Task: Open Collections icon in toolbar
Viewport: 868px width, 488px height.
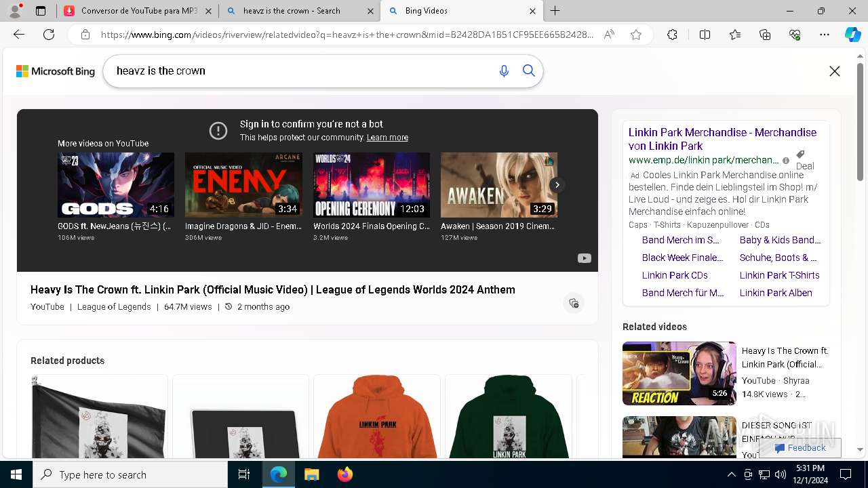Action: (765, 35)
